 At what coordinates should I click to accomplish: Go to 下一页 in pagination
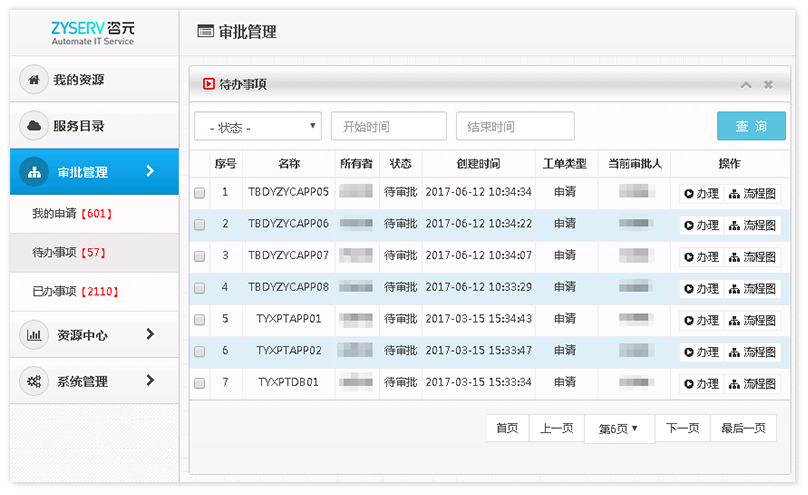pyautogui.click(x=682, y=428)
